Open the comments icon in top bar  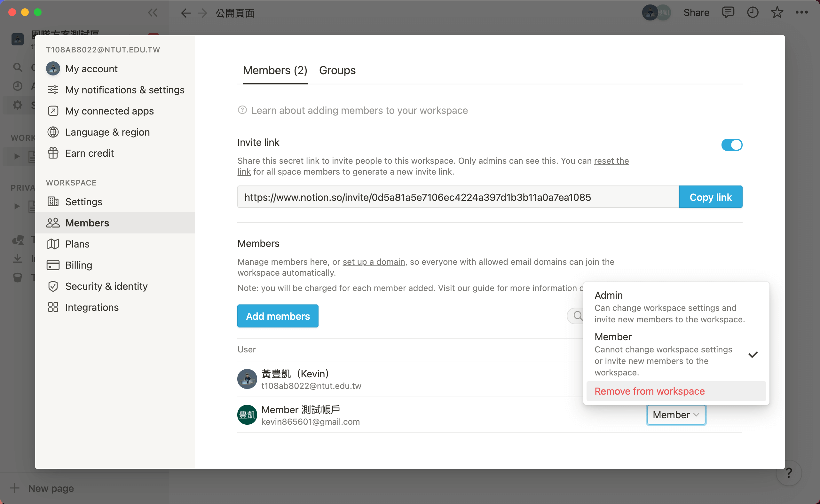click(728, 13)
